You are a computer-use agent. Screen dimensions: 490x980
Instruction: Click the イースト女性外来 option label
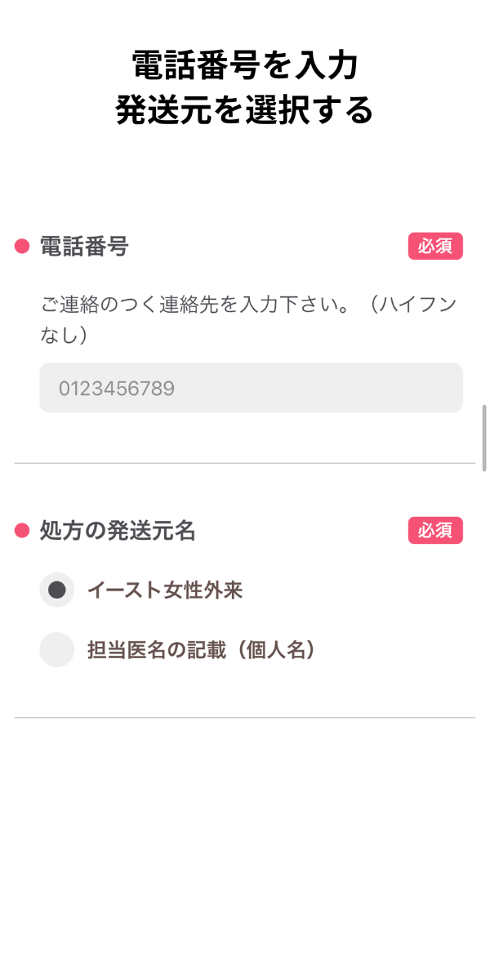(165, 590)
